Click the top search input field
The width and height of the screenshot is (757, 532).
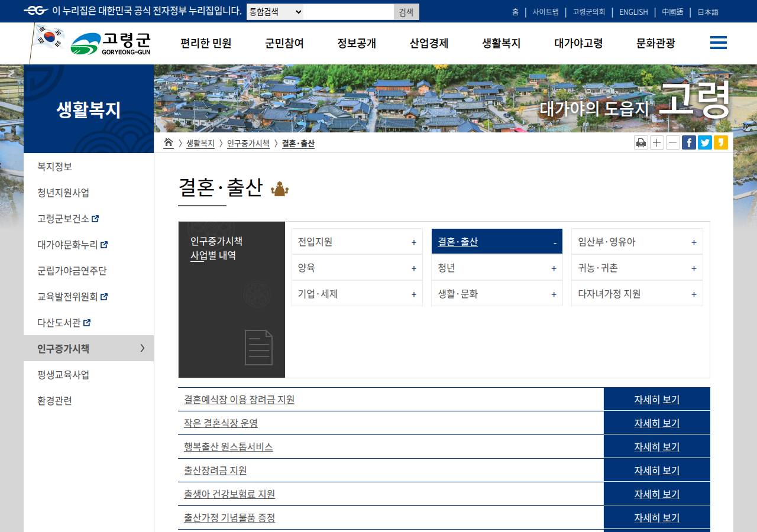[348, 12]
